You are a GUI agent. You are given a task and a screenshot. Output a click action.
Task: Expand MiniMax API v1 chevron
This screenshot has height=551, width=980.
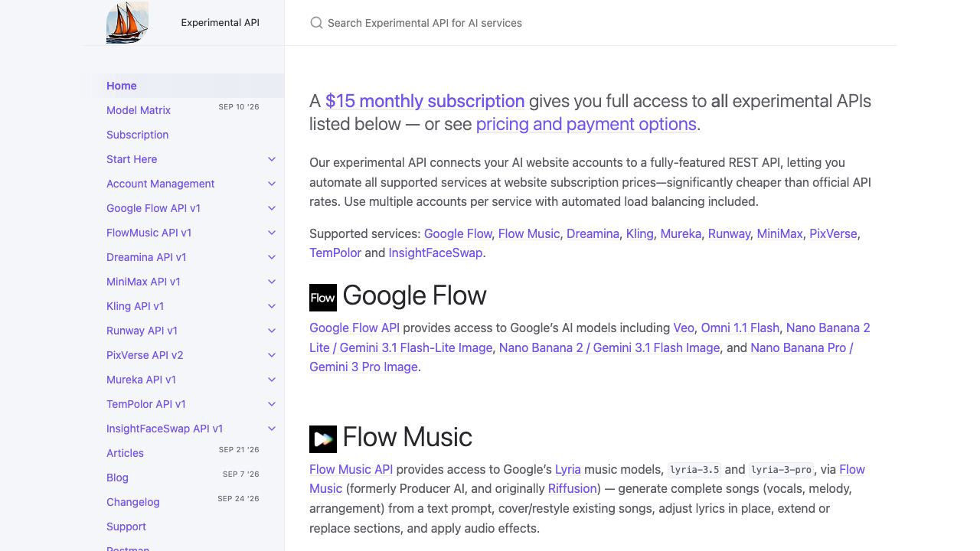(272, 282)
